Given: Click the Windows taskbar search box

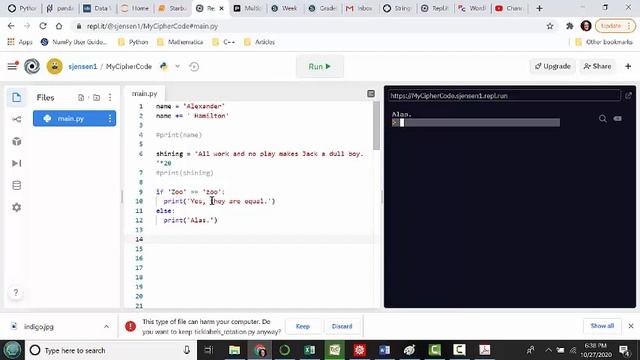Looking at the screenshot, I should (110, 350).
